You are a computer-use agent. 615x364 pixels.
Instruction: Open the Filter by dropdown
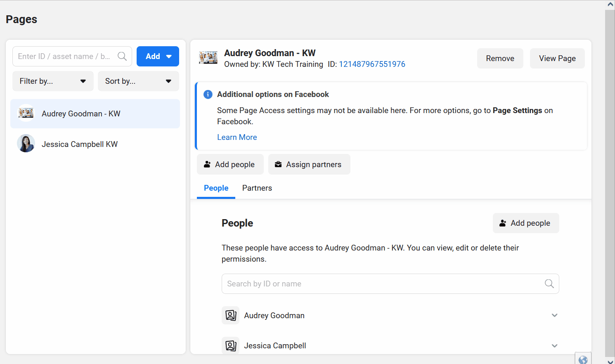click(x=53, y=81)
